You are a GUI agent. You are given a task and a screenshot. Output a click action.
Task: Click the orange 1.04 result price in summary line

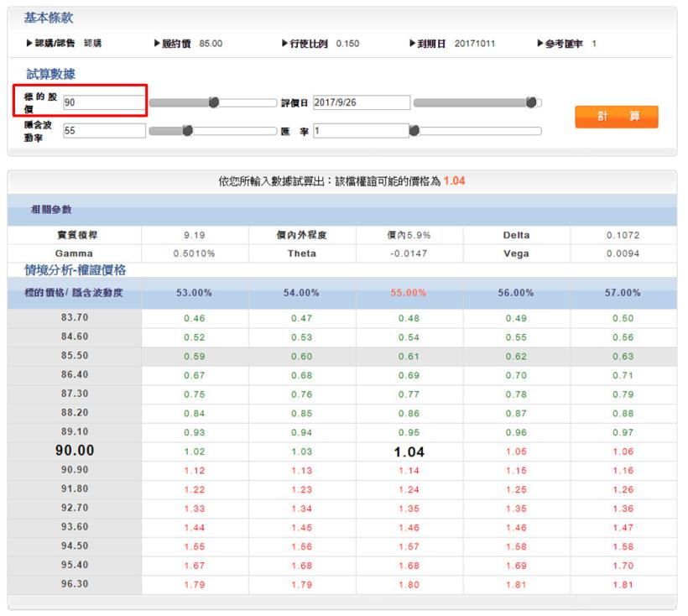[x=454, y=180]
